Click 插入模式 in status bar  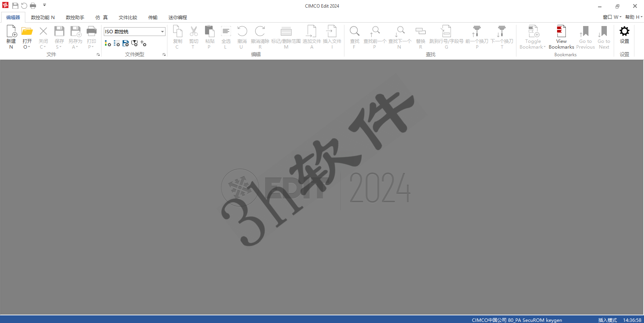(x=608, y=320)
